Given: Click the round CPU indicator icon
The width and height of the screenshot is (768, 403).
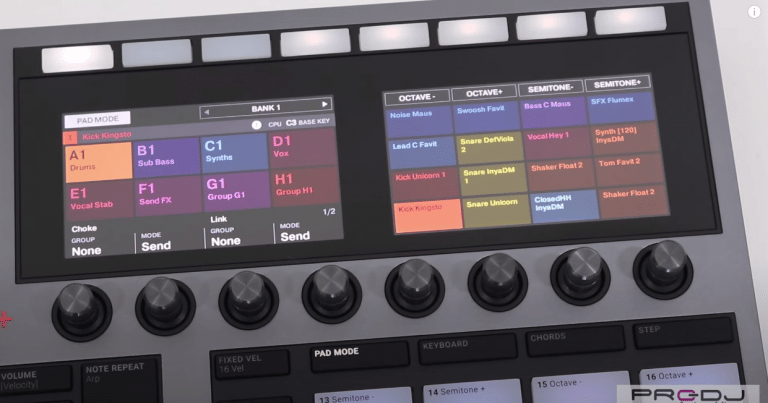Looking at the screenshot, I should click(x=256, y=125).
